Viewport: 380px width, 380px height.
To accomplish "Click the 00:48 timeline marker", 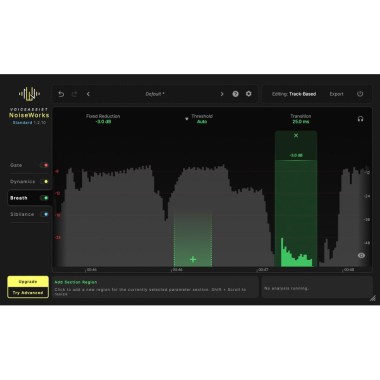I will coord(349,270).
